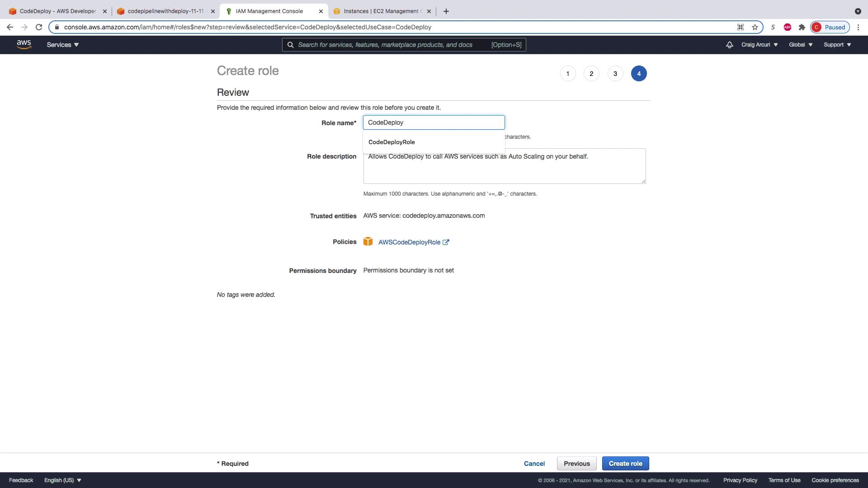Screen dimensions: 868x488
Task: Click external link icon beside AWSCodeDeployRole
Action: (x=446, y=242)
